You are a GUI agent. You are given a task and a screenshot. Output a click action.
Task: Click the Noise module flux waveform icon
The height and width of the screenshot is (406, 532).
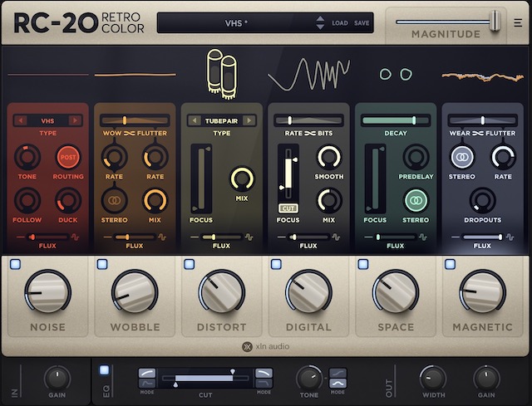(73, 237)
